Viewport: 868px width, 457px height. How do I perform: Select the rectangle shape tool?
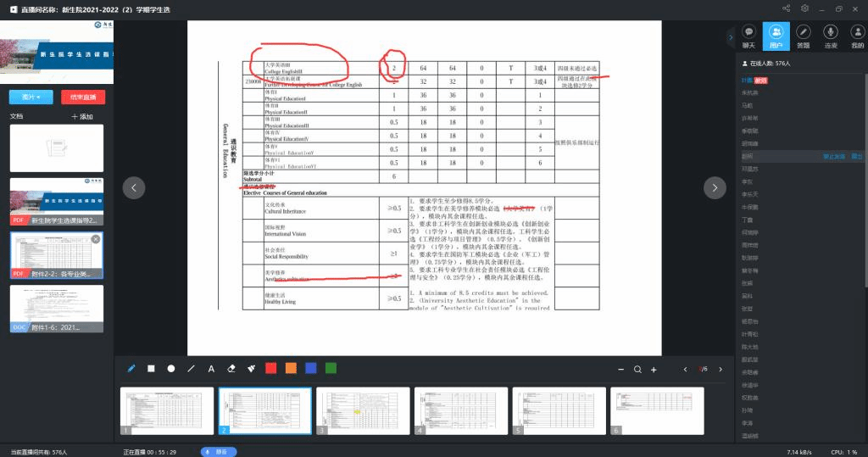pyautogui.click(x=151, y=369)
